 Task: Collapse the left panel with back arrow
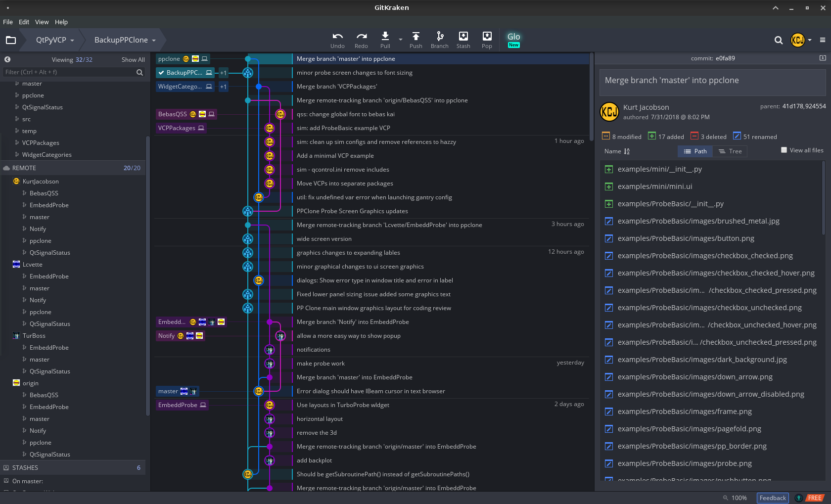tap(7, 59)
